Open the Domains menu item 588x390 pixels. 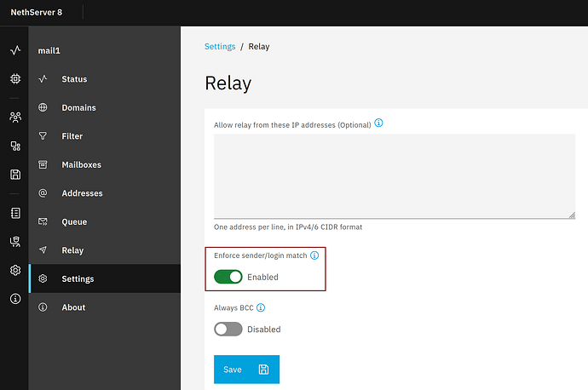pos(78,108)
